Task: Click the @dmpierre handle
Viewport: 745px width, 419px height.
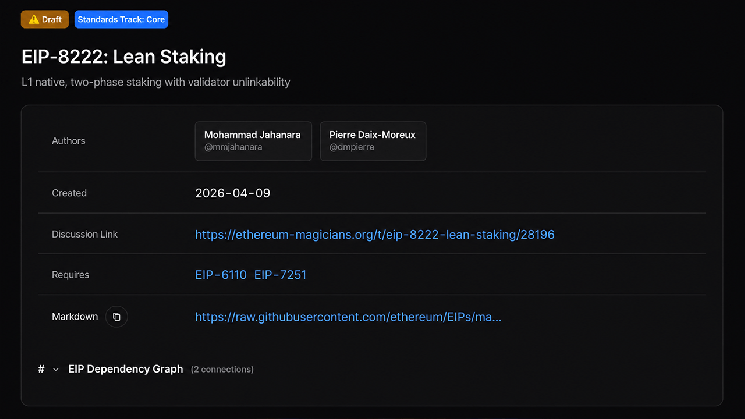Action: click(352, 147)
